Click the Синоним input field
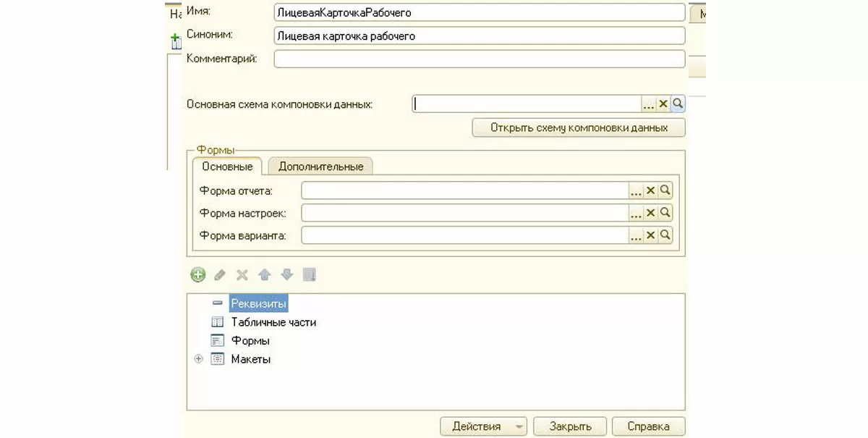Screen dimensions: 868x438 (x=479, y=35)
